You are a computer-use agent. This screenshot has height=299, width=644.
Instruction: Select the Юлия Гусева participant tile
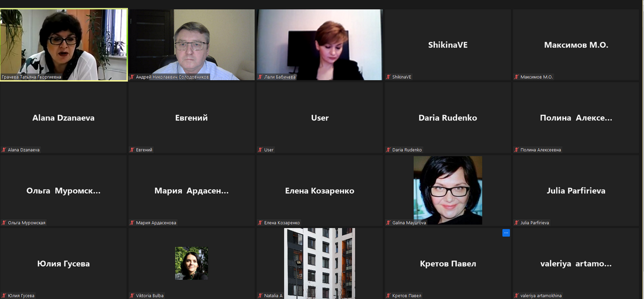tap(64, 263)
